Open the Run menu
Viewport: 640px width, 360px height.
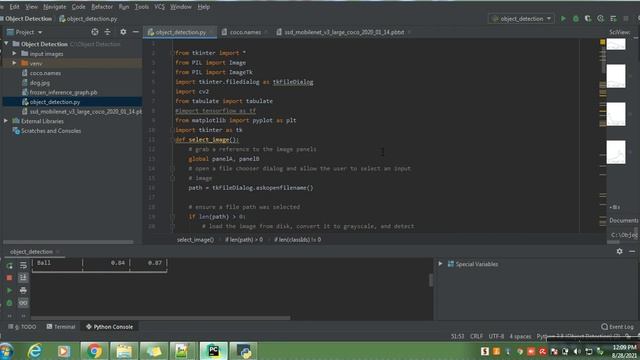tap(124, 7)
